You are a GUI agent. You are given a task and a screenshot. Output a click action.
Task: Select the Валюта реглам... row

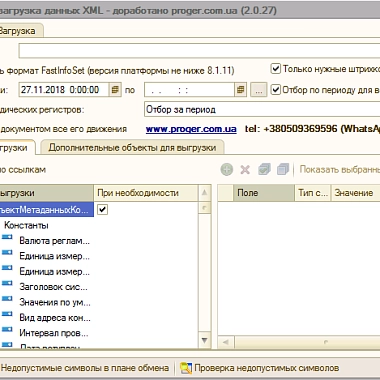click(x=54, y=241)
